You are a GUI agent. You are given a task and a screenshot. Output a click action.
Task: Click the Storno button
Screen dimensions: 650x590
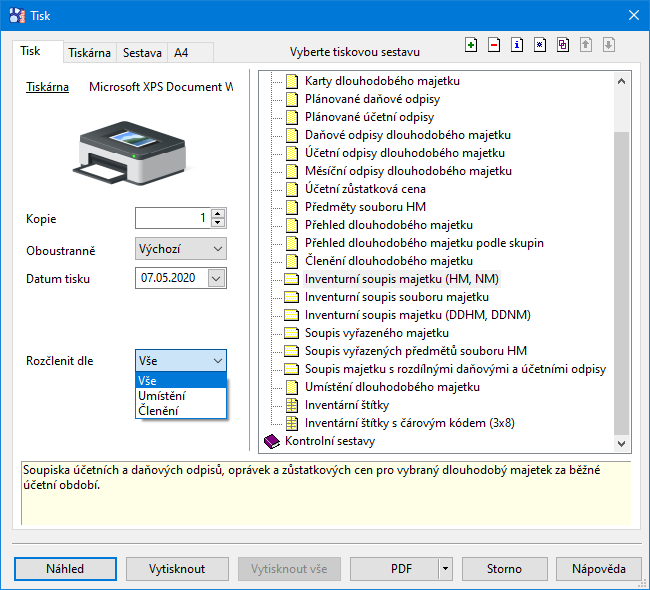[504, 569]
